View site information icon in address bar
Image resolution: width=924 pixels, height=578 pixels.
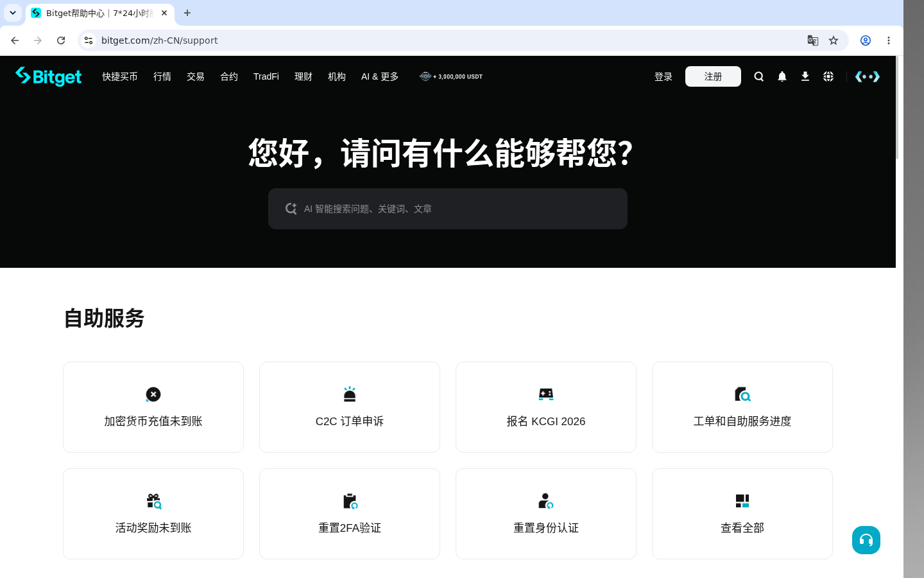point(89,40)
